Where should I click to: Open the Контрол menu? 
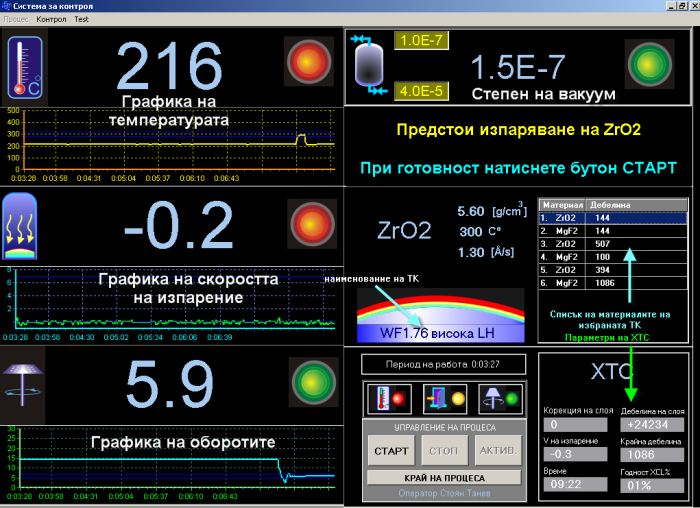pyautogui.click(x=51, y=19)
